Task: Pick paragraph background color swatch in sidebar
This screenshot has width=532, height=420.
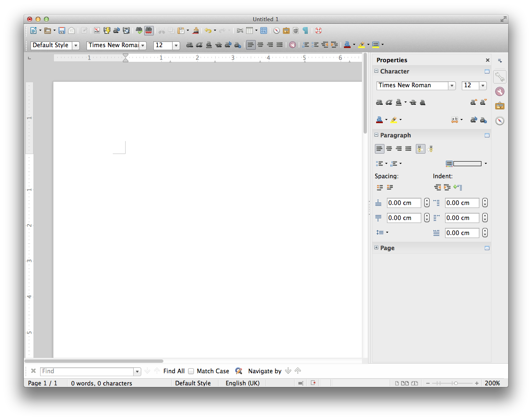Action: point(467,164)
